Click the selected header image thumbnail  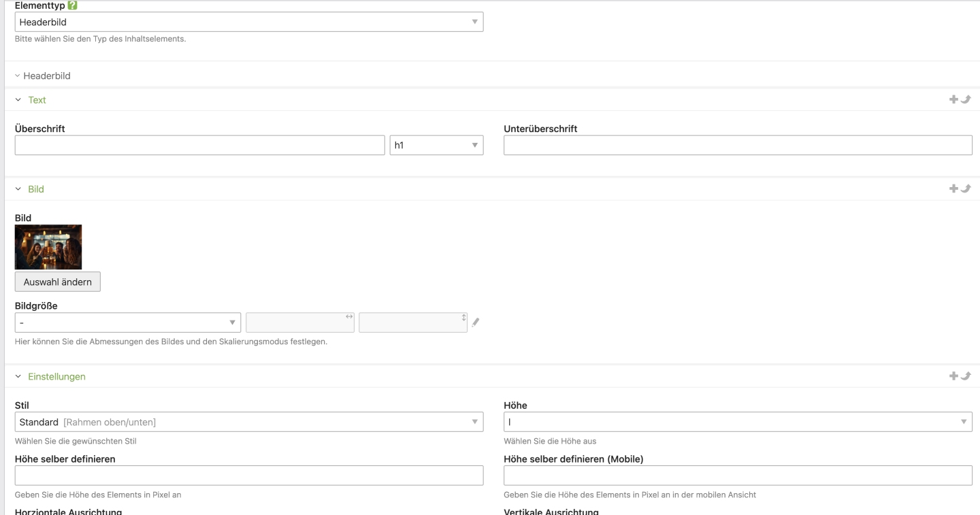48,247
